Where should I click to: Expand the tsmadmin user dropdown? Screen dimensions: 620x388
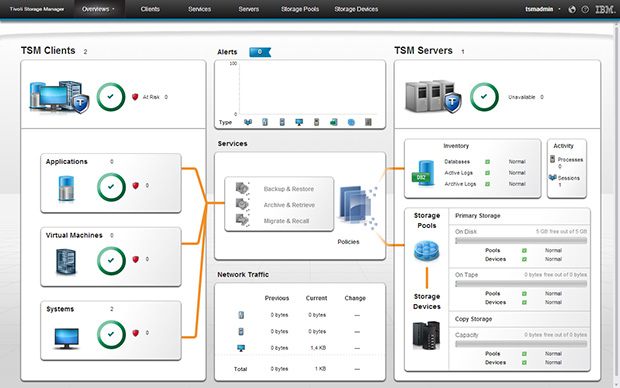coord(542,9)
